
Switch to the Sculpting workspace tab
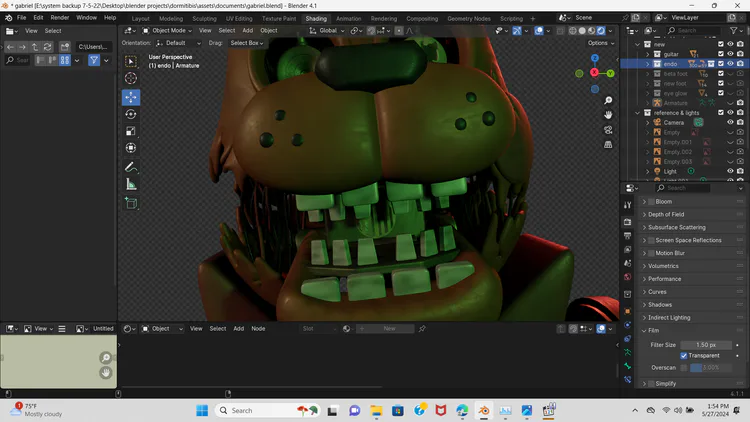tap(204, 19)
